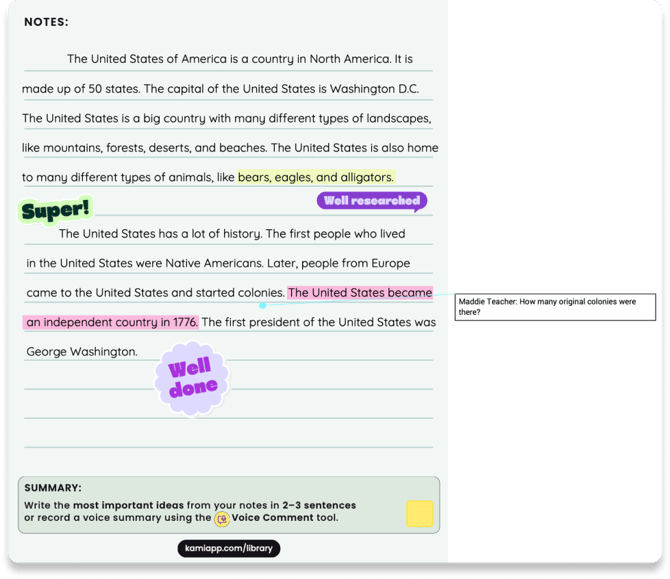Click the 'most important ideas' bold text
670x579 pixels.
coord(128,505)
